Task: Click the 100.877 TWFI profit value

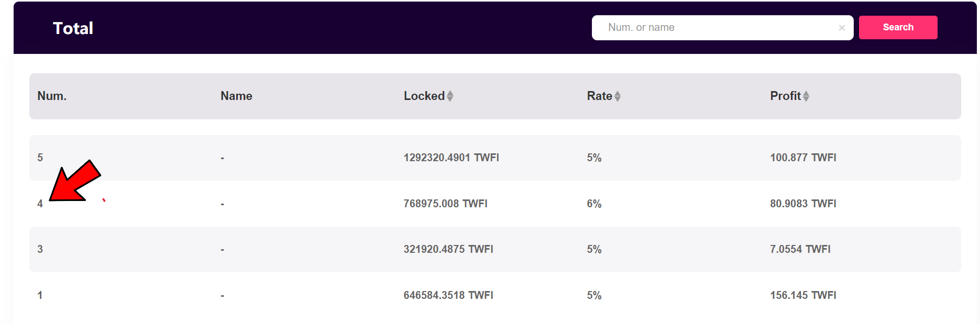Action: [803, 158]
